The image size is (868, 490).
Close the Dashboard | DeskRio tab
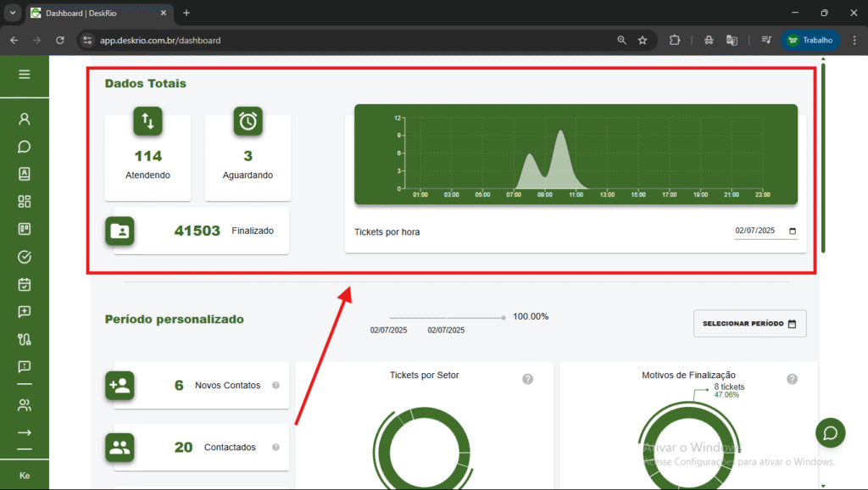click(164, 13)
